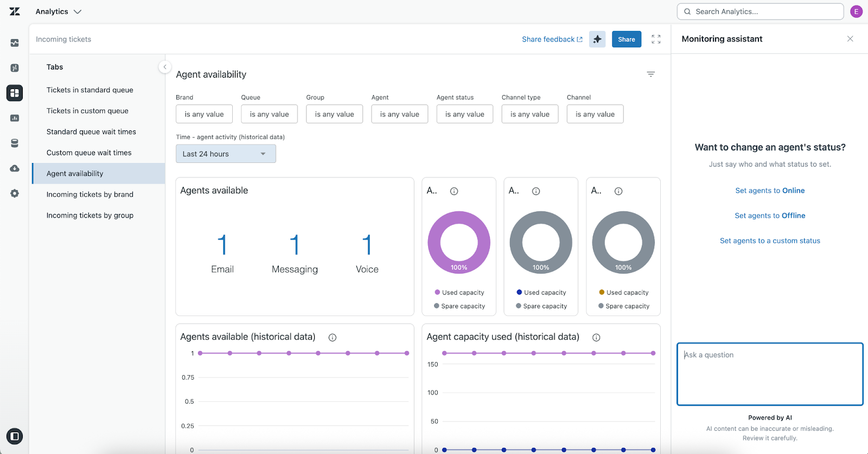Screen dimensions: 868x454
Task: Open the settings gear in left sidebar
Action: [x=15, y=193]
